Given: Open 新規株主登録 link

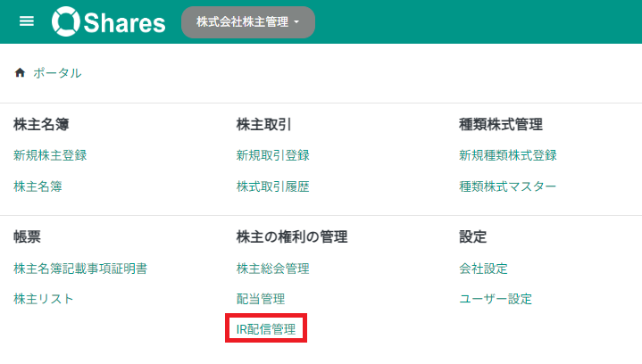Looking at the screenshot, I should click(50, 155).
